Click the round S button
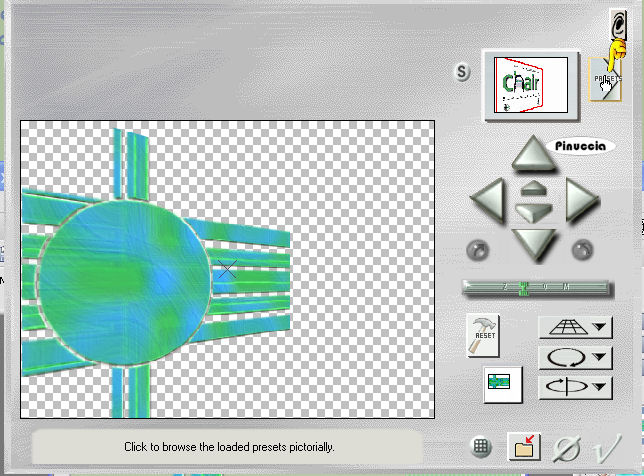This screenshot has width=644, height=476. click(x=462, y=72)
